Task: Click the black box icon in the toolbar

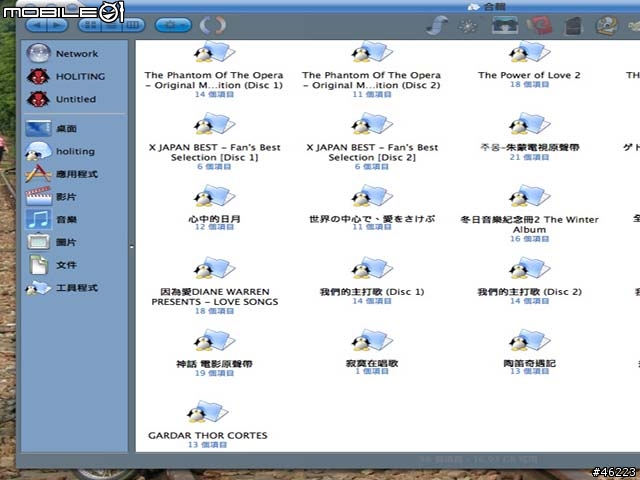Action: tap(573, 26)
